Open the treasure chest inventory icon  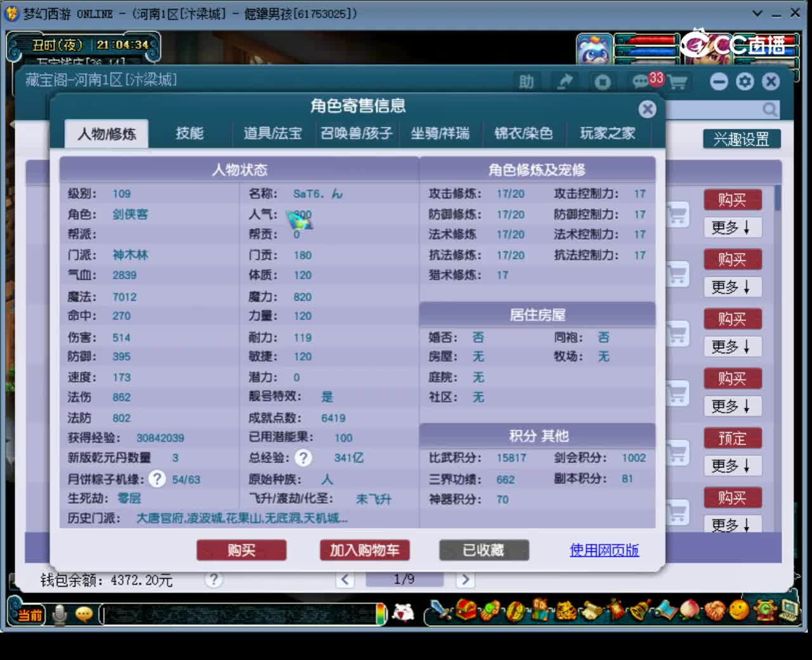click(466, 610)
